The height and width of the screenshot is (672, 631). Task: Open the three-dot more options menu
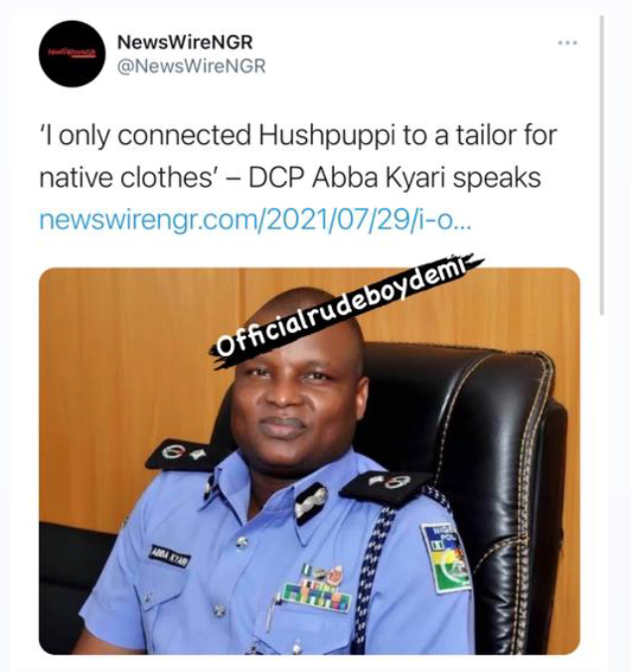(x=568, y=43)
